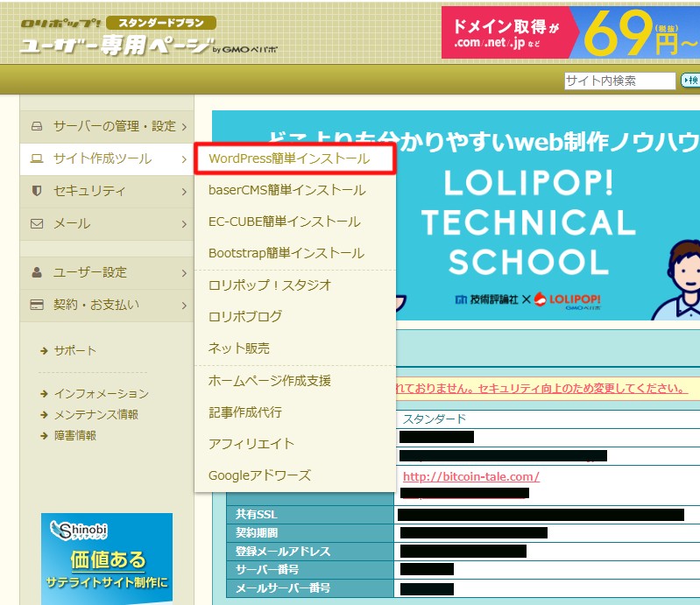700x605 pixels.
Task: Open ロリポブログ from the submenu
Action: tap(295, 316)
